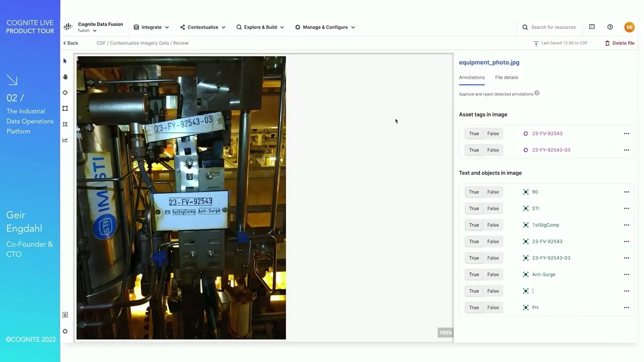
Task: Select the polyline chart tool
Action: 65,140
